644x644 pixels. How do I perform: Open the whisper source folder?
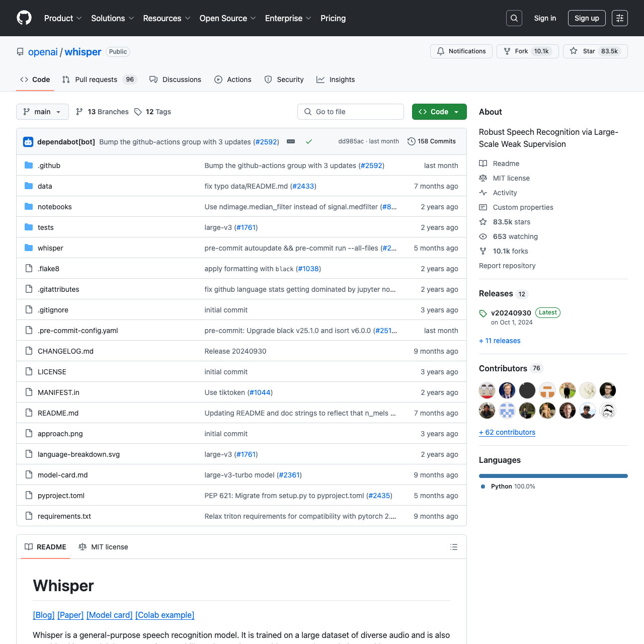[x=50, y=248]
